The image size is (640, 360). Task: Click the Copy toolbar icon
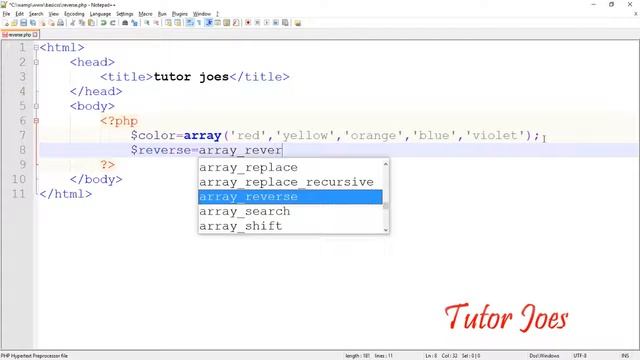tap(82, 23)
